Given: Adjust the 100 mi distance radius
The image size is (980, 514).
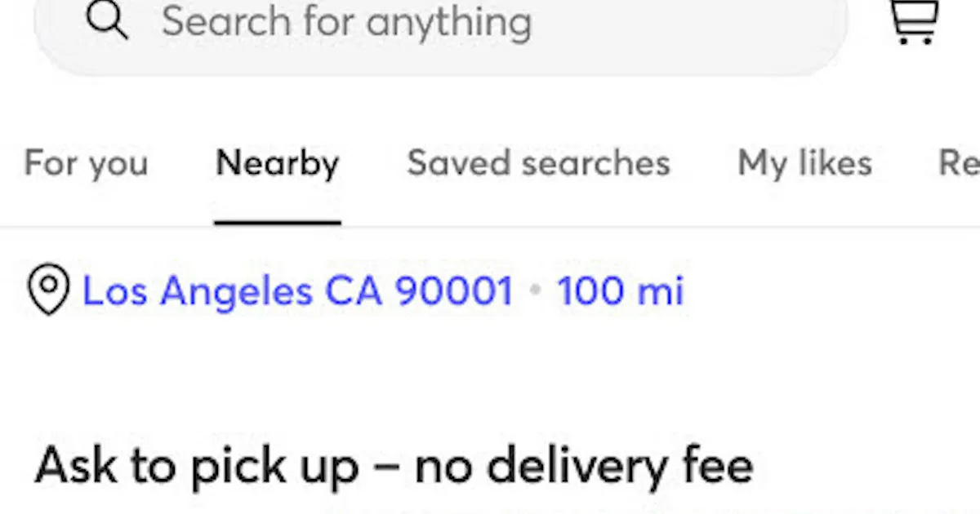Looking at the screenshot, I should click(620, 290).
